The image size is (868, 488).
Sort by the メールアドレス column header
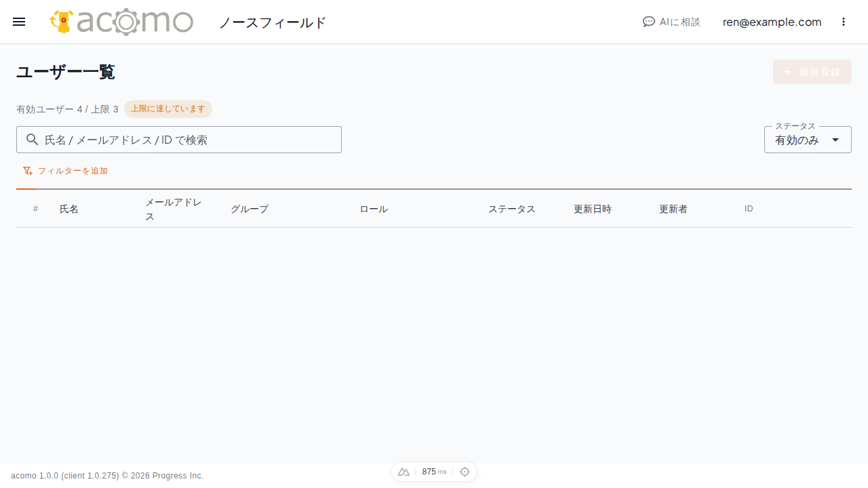(x=174, y=209)
